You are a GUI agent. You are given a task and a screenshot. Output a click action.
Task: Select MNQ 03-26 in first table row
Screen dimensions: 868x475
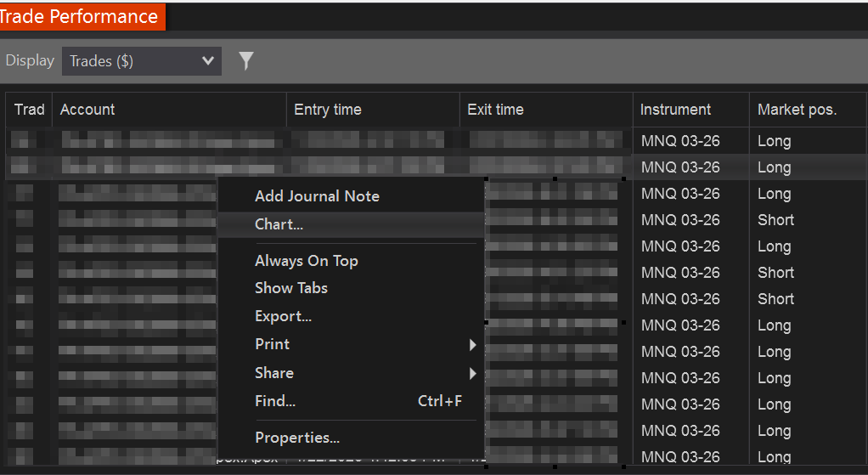pyautogui.click(x=680, y=141)
